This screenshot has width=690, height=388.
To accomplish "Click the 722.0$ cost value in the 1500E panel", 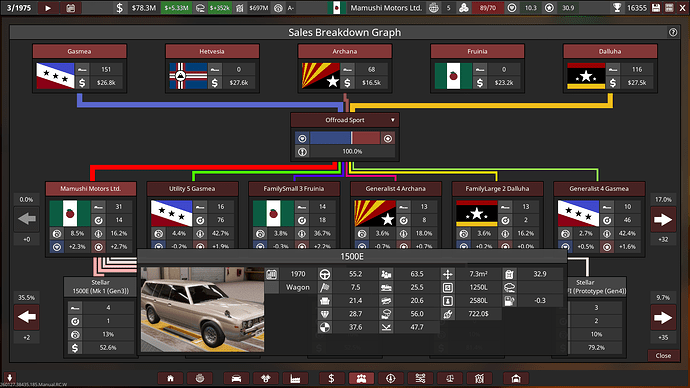I will 478,314.
